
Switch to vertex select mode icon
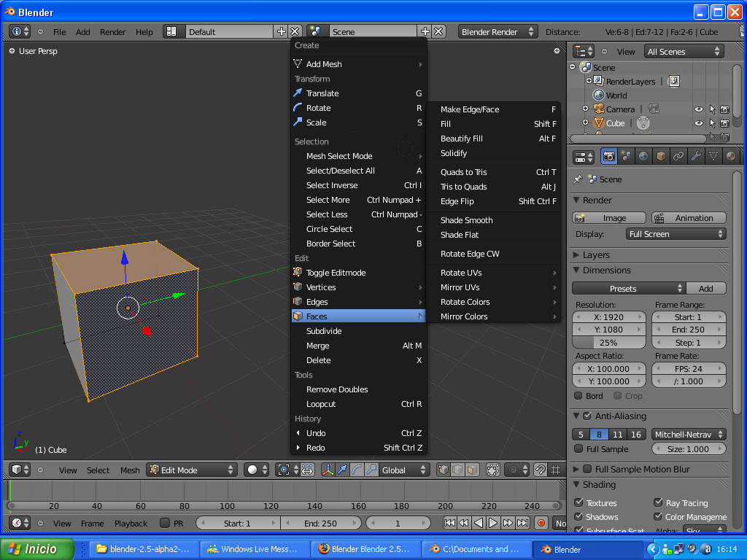pyautogui.click(x=444, y=470)
